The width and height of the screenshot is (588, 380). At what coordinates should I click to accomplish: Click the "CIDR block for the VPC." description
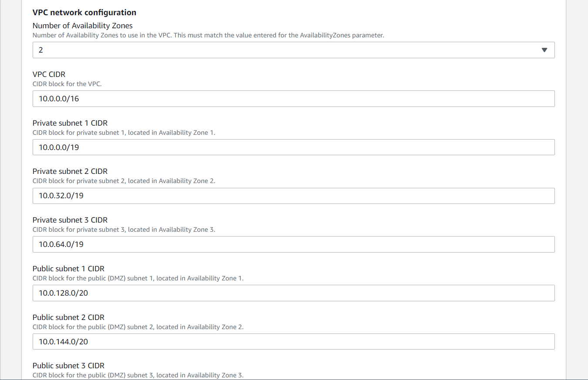67,84
